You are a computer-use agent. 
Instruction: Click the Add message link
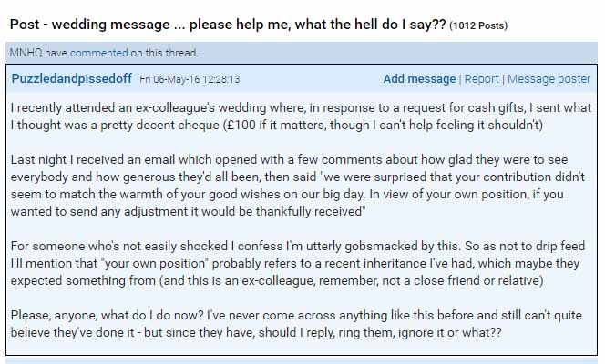(419, 79)
